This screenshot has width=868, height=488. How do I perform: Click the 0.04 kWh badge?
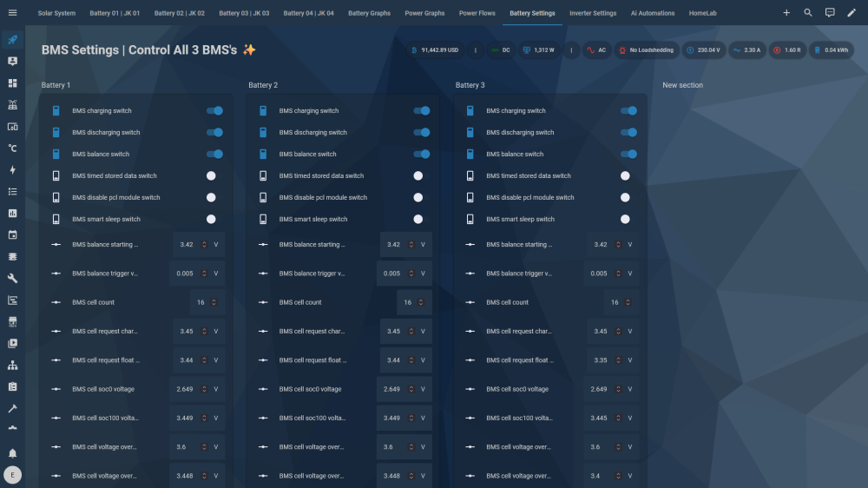pos(831,49)
